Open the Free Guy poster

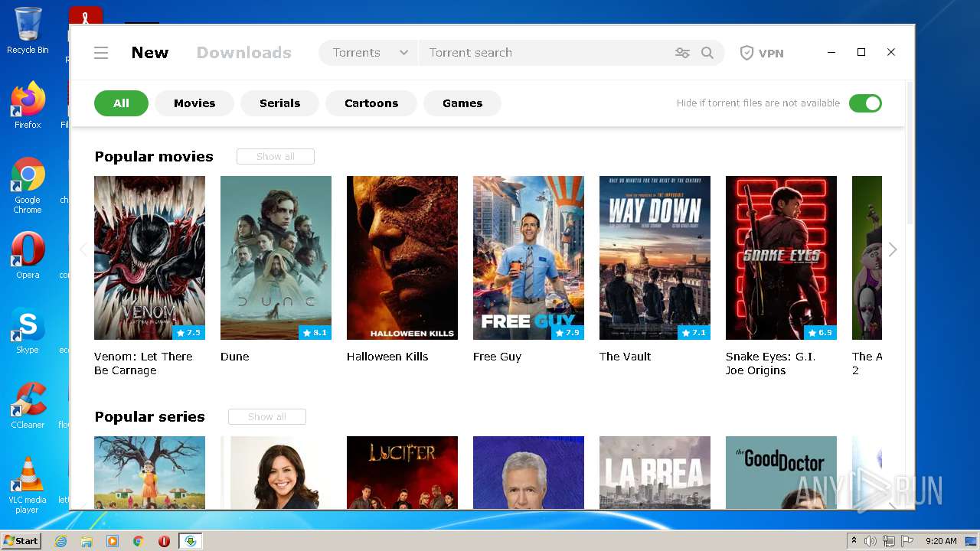[x=528, y=258]
